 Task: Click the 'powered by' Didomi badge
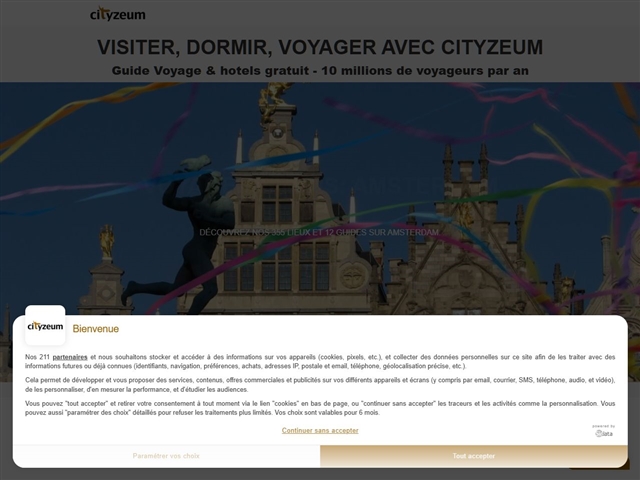click(604, 431)
